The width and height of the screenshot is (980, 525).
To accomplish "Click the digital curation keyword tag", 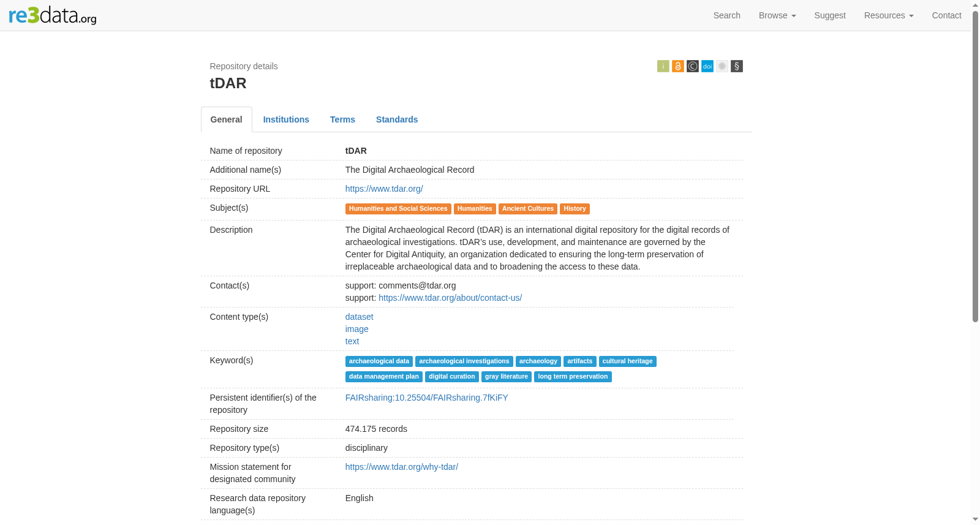I will (451, 377).
